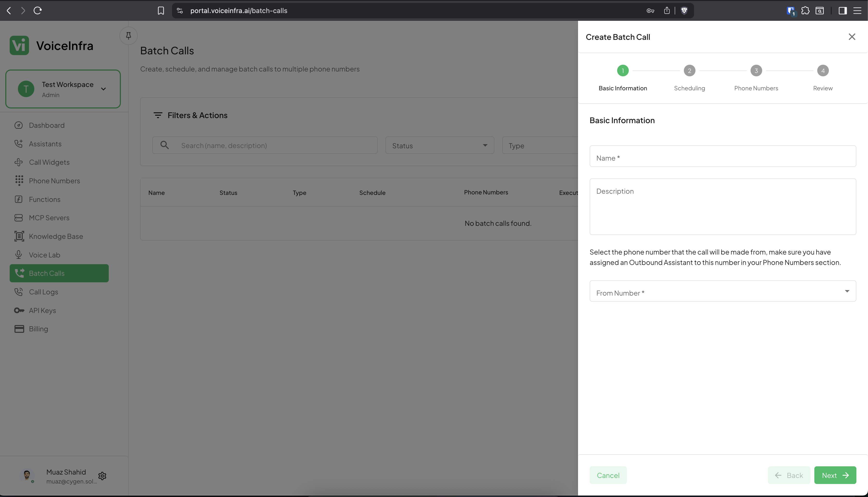
Task: Open the Billing sidebar item
Action: (x=59, y=329)
